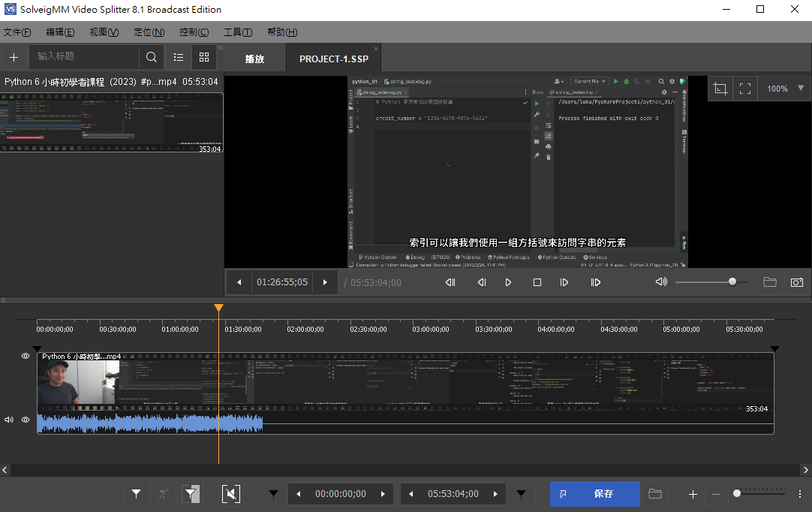Stop video playback
This screenshot has width=812, height=512.
[537, 282]
